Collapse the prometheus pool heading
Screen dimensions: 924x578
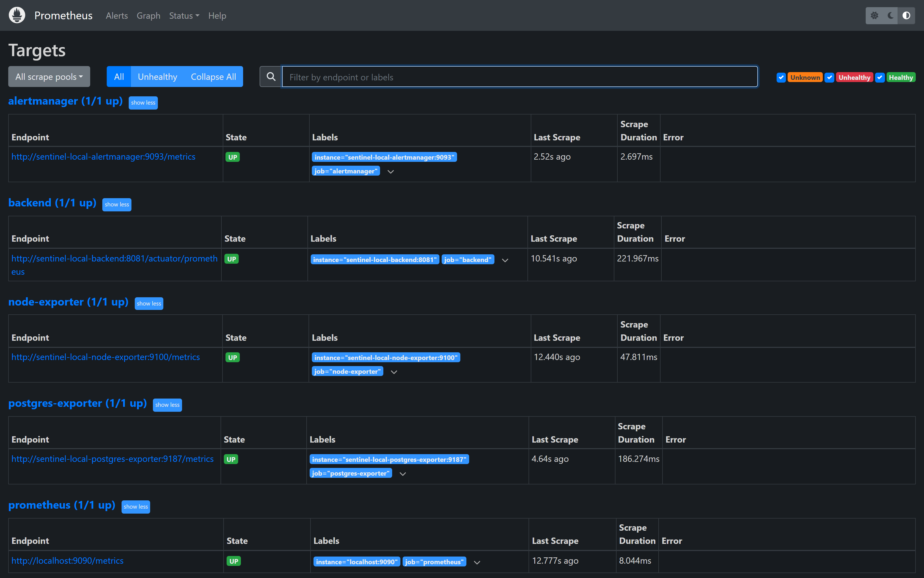coord(62,505)
